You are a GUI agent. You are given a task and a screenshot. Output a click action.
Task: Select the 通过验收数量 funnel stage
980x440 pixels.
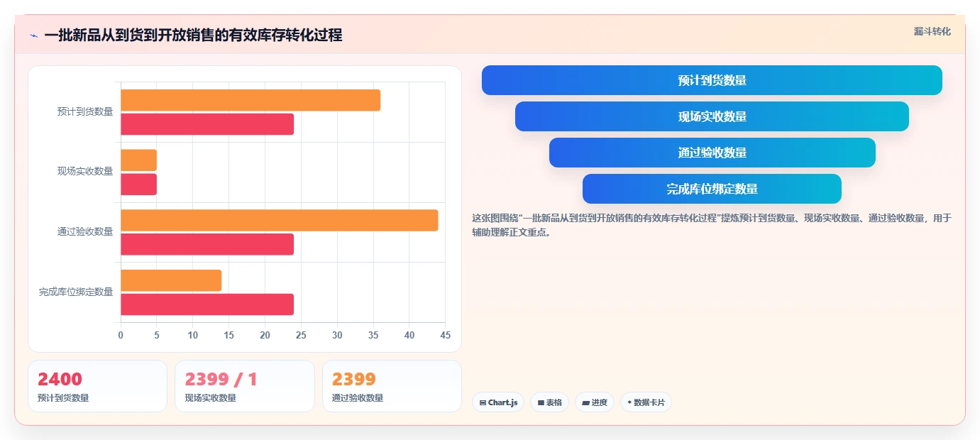tap(712, 153)
